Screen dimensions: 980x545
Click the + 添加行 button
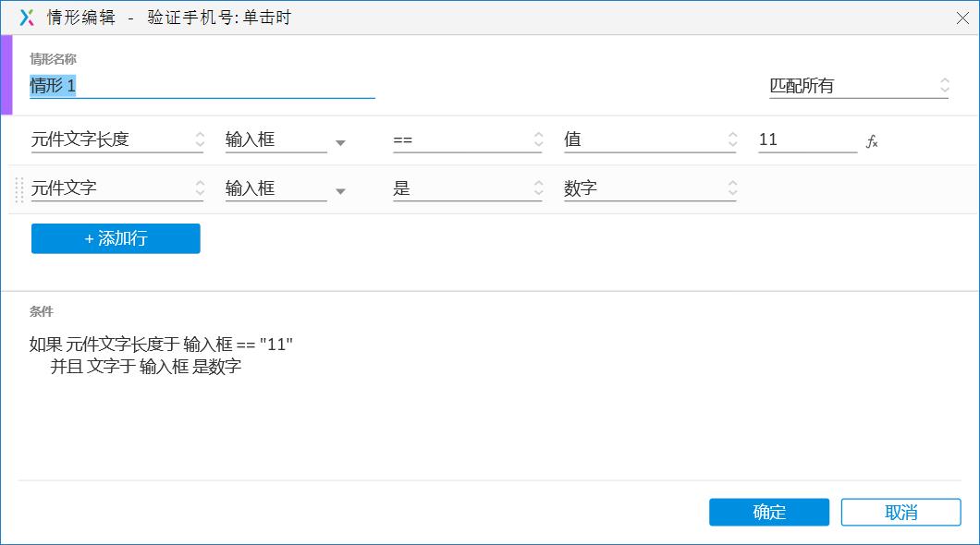tap(116, 238)
